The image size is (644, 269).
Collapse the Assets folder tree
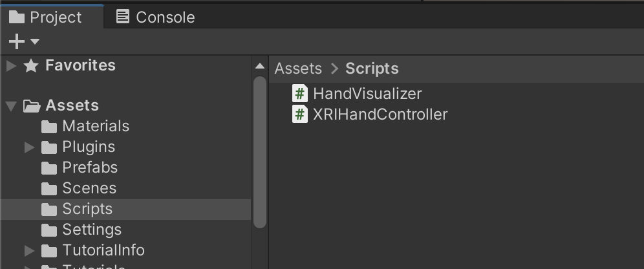point(11,105)
